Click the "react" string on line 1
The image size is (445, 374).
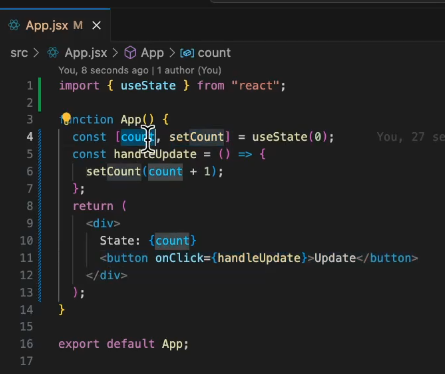click(255, 86)
